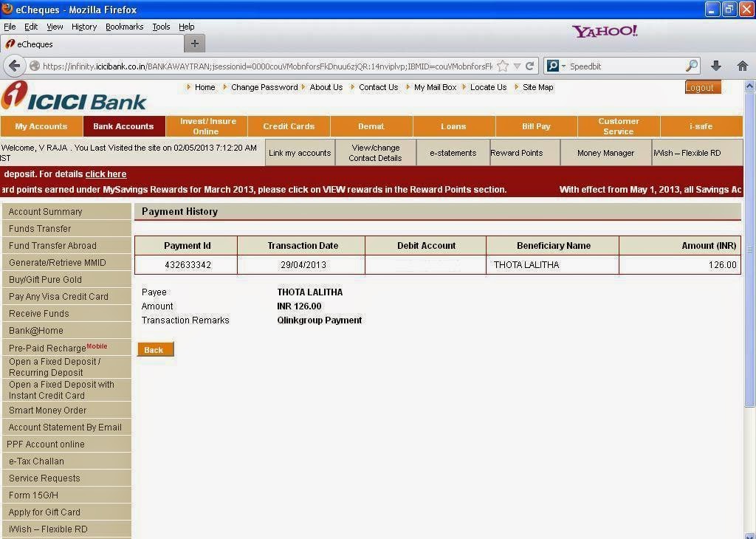The width and height of the screenshot is (756, 539).
Task: Open the Tools menu
Action: pyautogui.click(x=161, y=27)
